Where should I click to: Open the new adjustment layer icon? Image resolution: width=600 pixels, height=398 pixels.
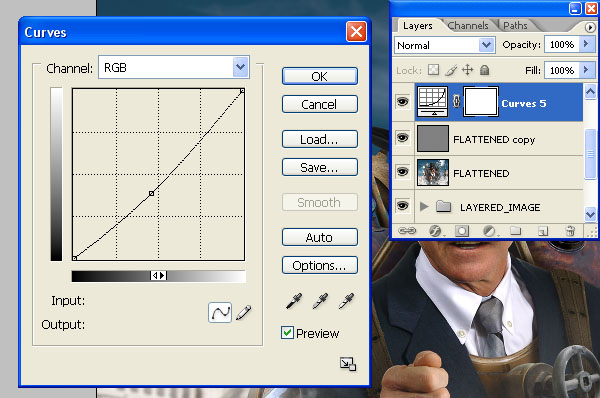click(x=489, y=231)
